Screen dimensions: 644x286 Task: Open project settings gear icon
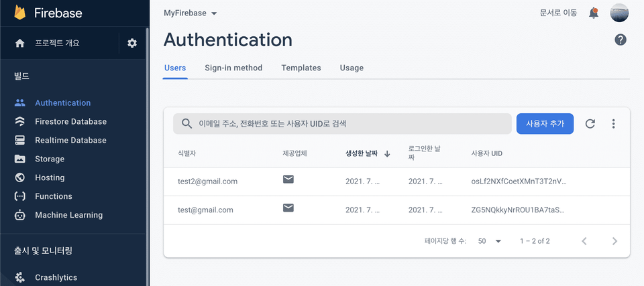[x=132, y=43]
